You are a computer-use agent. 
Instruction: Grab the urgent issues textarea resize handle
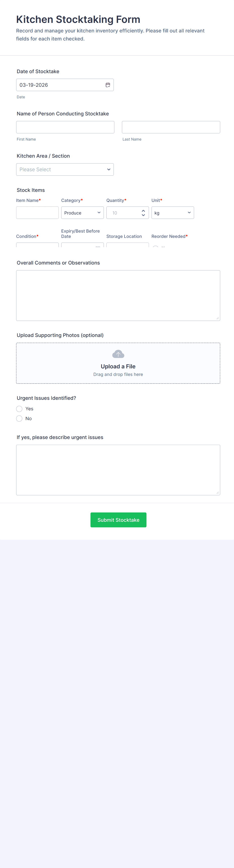click(217, 493)
